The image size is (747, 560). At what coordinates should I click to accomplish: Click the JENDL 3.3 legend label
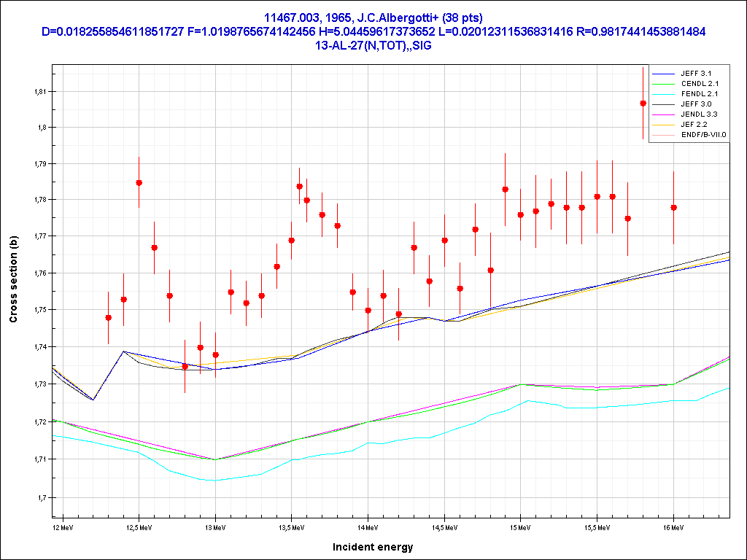pyautogui.click(x=699, y=114)
